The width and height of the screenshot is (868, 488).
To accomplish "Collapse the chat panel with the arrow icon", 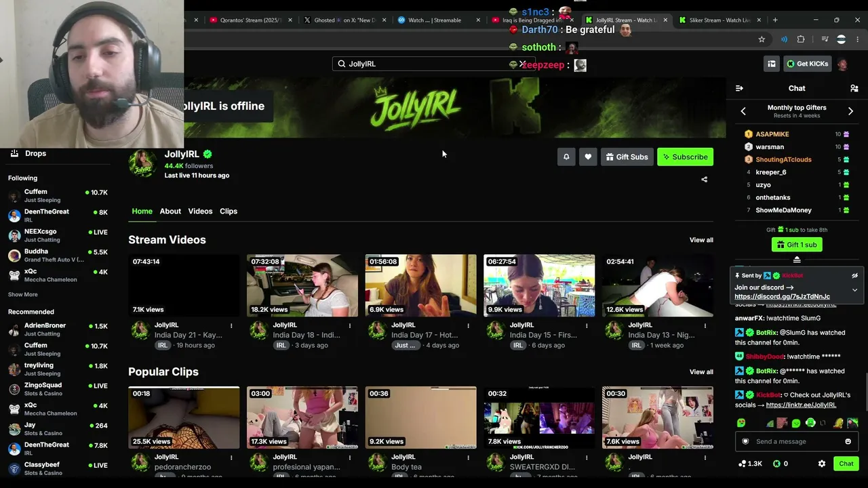I will tap(739, 88).
